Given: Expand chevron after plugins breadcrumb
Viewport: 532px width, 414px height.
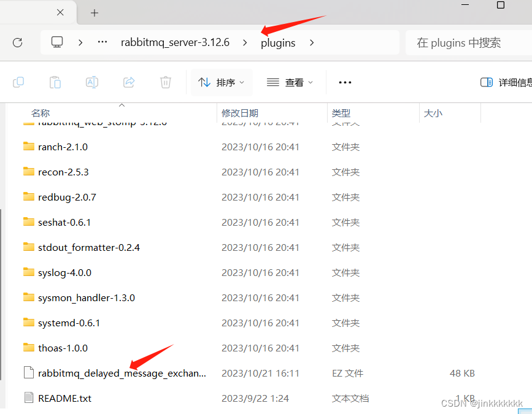Looking at the screenshot, I should [312, 43].
